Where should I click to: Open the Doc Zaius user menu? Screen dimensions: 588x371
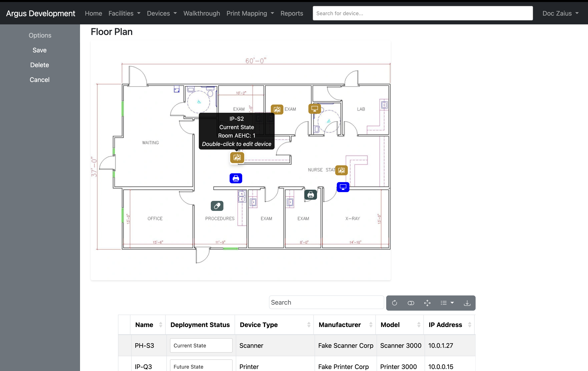(x=560, y=13)
